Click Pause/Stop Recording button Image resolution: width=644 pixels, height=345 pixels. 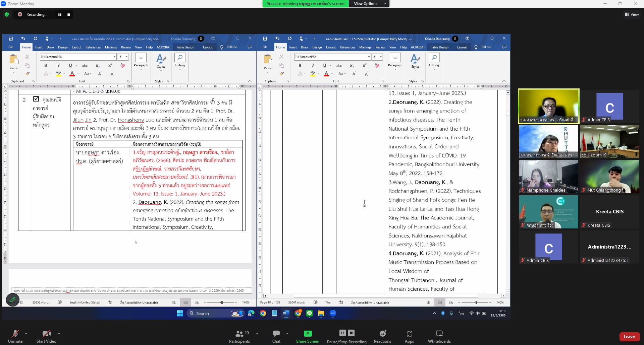(346, 336)
